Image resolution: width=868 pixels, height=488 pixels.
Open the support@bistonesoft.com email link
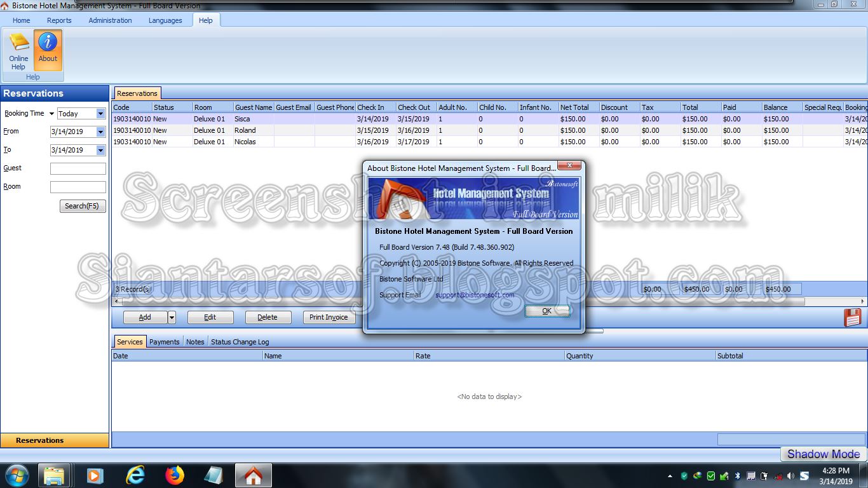(475, 295)
